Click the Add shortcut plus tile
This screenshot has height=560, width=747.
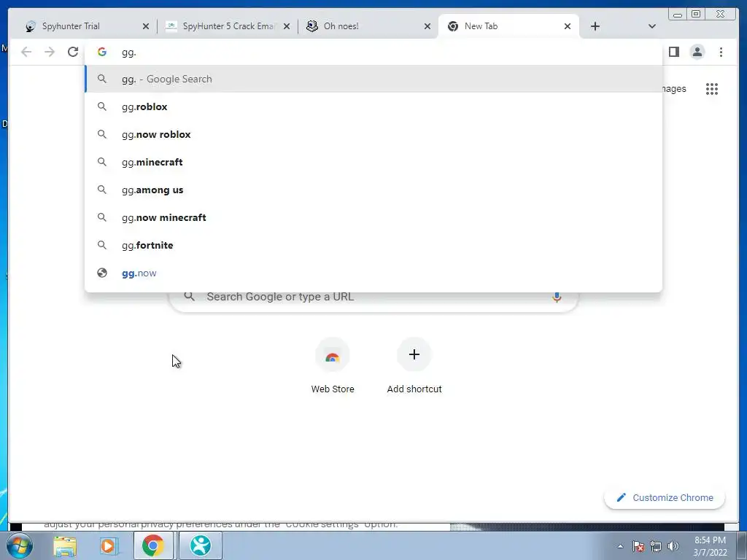414,366
